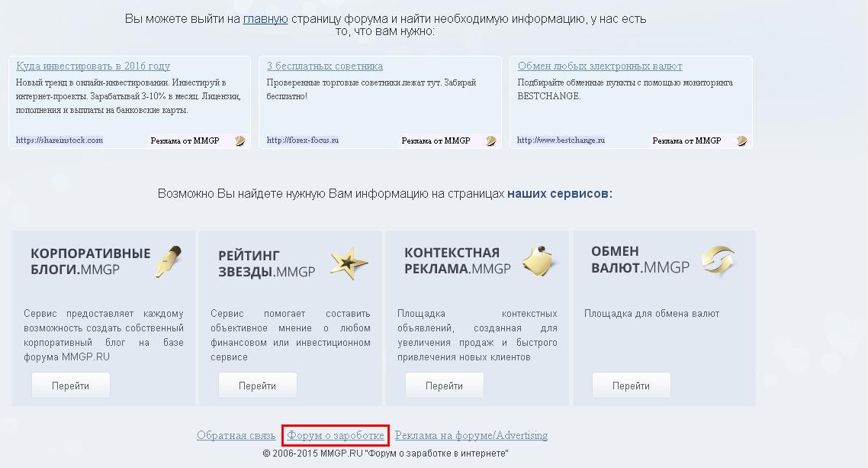Click the 'Контекстная реклама.MMGP' heading
The width and height of the screenshot is (868, 468).
pos(457,261)
